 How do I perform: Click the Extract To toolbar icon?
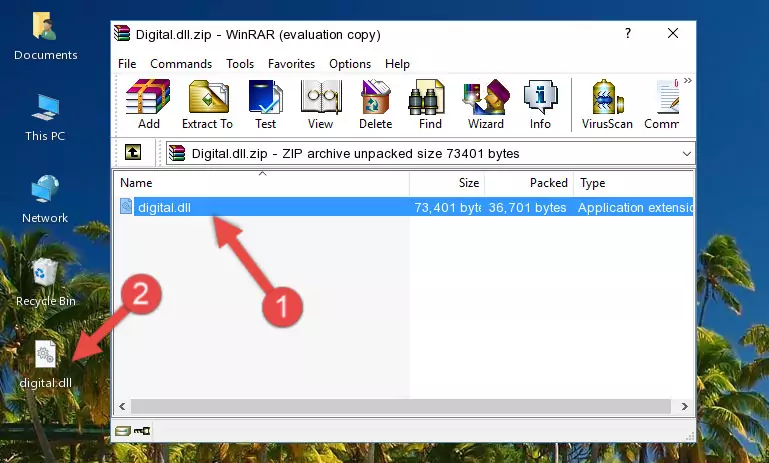pyautogui.click(x=207, y=104)
